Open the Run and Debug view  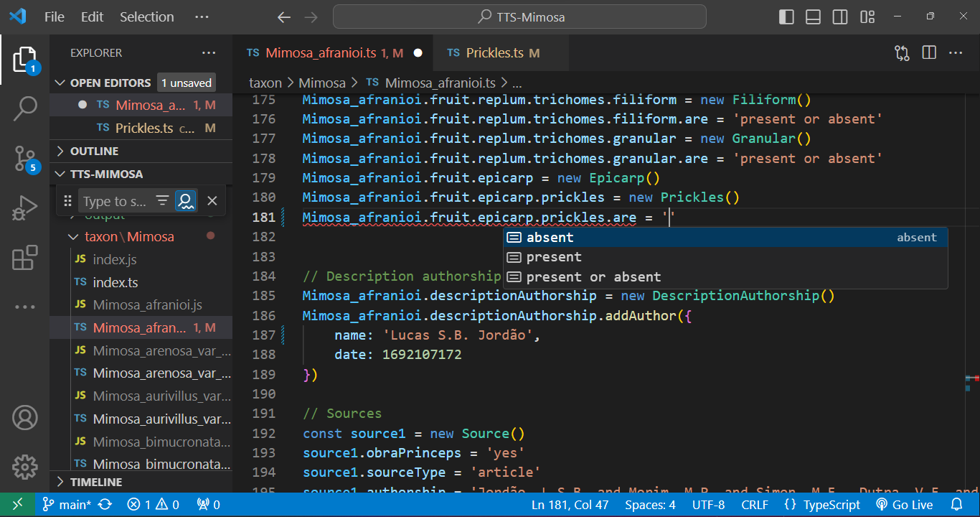coord(25,208)
